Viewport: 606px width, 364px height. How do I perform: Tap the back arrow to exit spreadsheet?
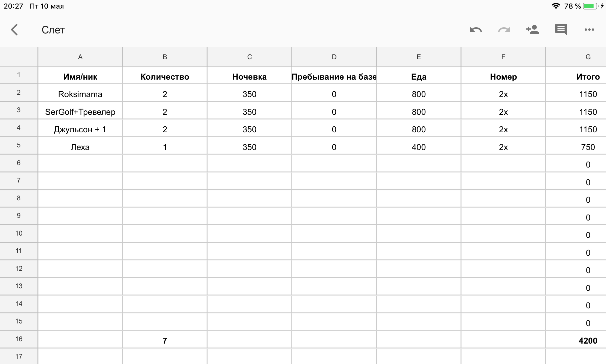pos(14,30)
